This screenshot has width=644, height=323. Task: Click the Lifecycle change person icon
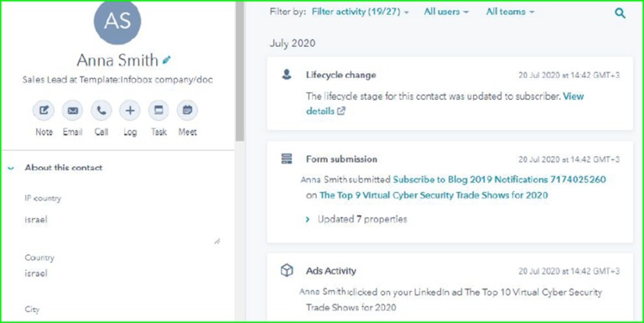(287, 75)
